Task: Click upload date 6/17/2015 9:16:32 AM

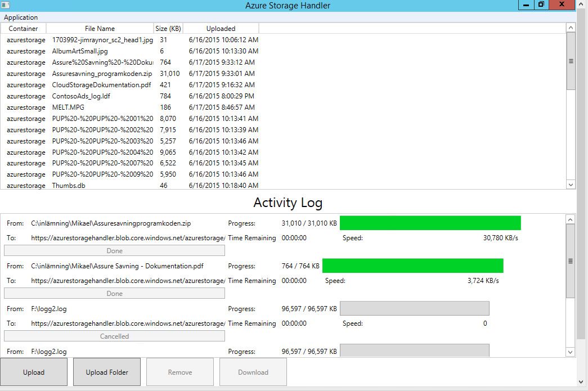Action: [x=222, y=85]
